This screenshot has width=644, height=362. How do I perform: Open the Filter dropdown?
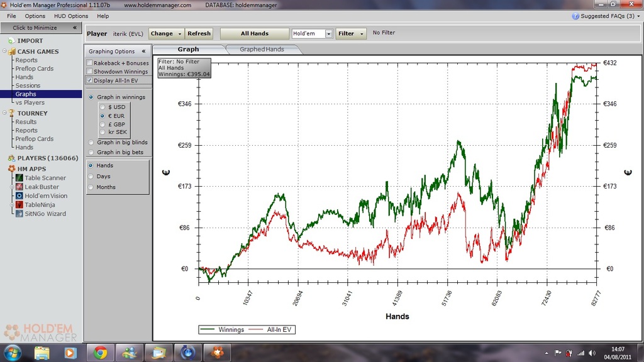pos(351,34)
